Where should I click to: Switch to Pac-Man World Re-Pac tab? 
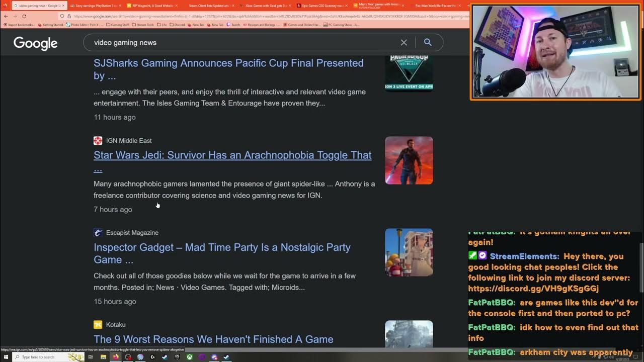(436, 6)
